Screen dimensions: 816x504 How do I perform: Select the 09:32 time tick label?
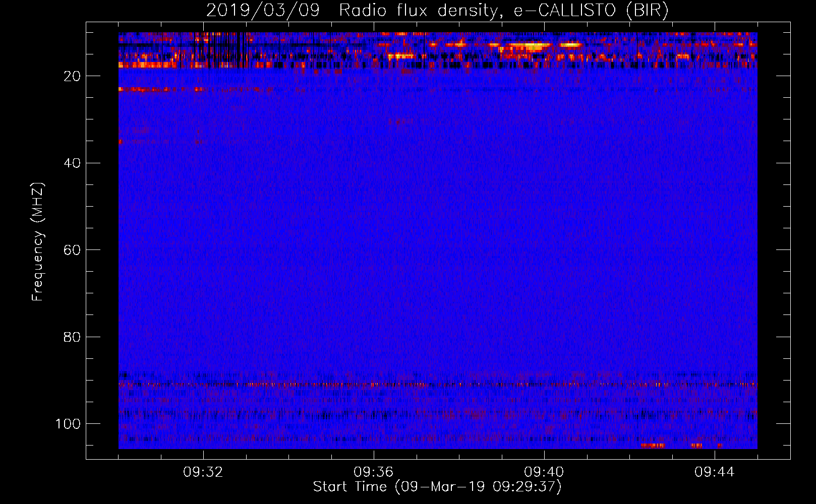(x=203, y=472)
